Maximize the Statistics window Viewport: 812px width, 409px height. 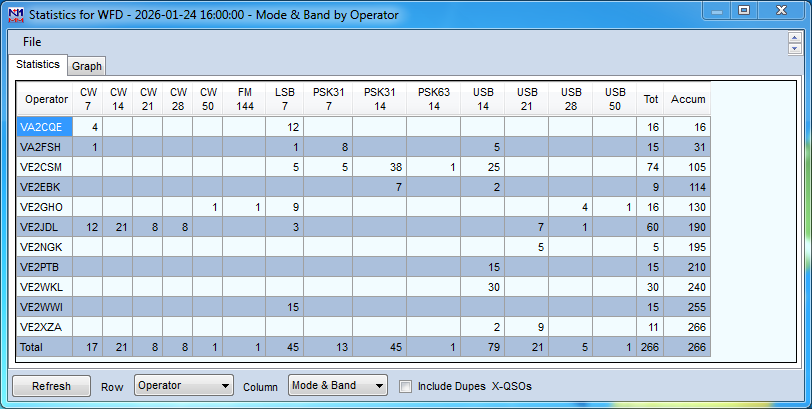(745, 12)
